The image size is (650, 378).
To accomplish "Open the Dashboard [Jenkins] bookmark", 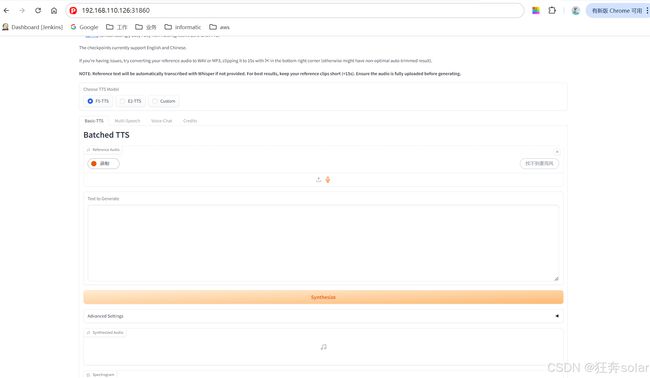I will point(32,27).
